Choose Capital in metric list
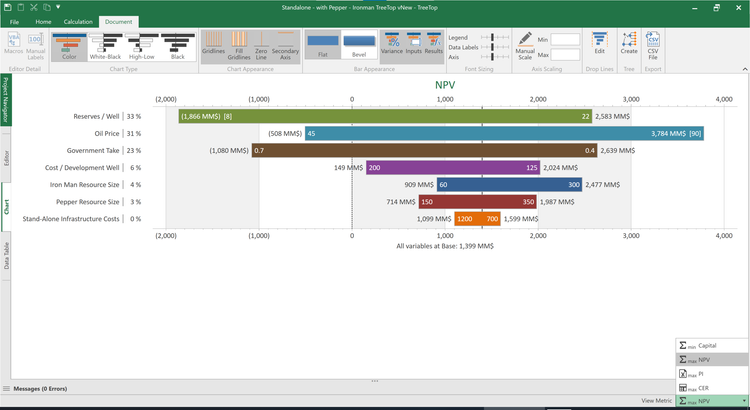The height and width of the screenshot is (410, 750). pos(712,345)
